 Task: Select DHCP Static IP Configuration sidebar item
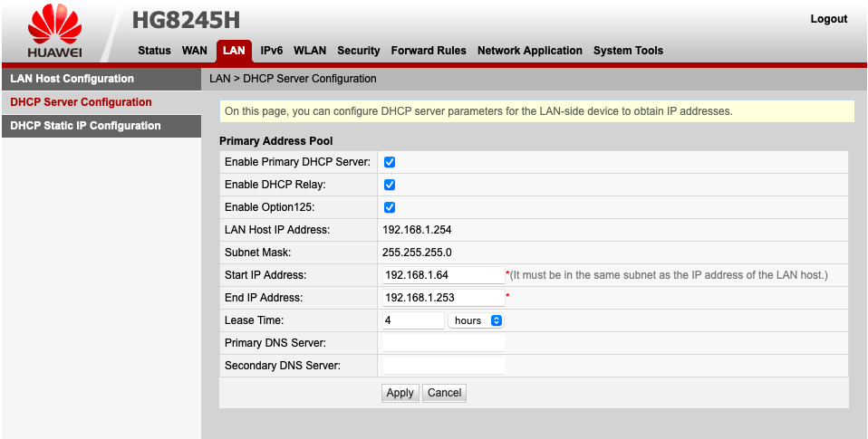(x=85, y=126)
